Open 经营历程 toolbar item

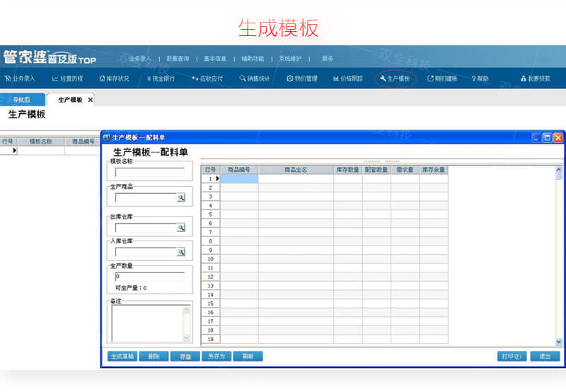click(67, 79)
